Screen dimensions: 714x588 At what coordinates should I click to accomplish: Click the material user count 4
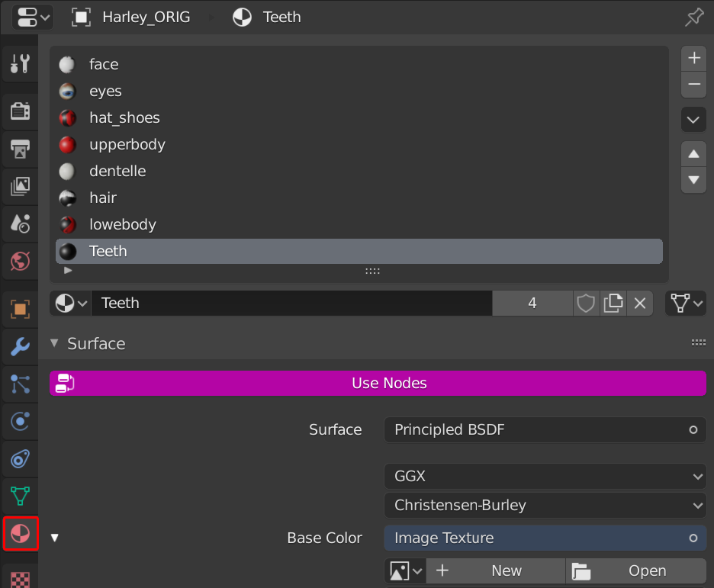click(x=532, y=303)
